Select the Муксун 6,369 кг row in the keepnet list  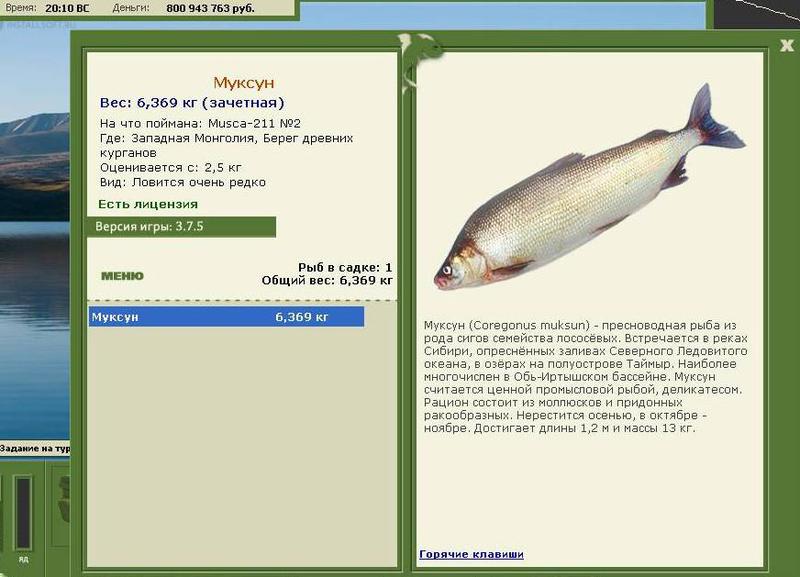pos(226,317)
